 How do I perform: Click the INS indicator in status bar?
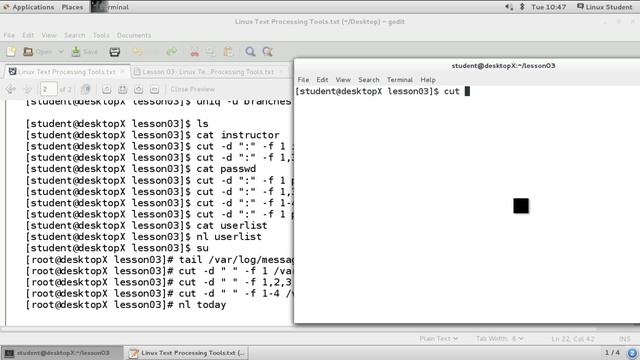(x=624, y=339)
